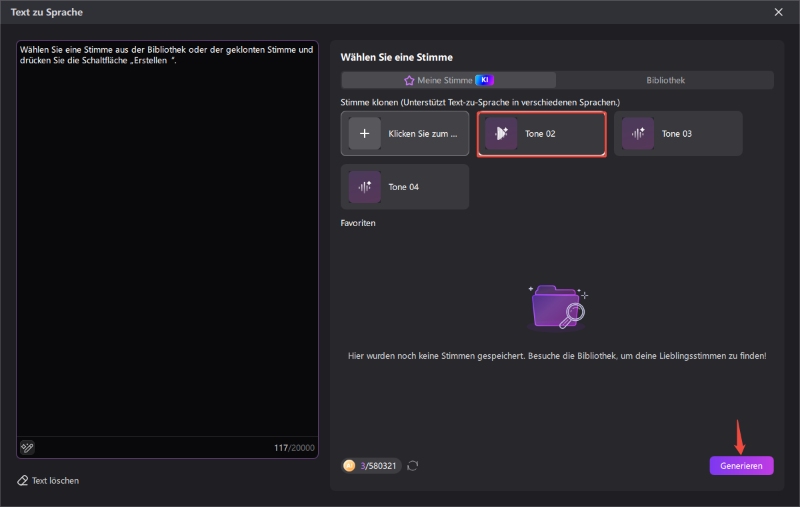
Task: Click the eraser icon beside Text löschen
Action: 23,481
